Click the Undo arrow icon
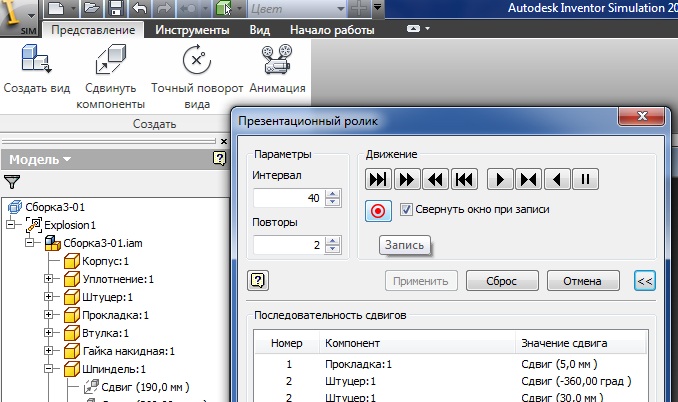The height and width of the screenshot is (402, 678). click(139, 9)
